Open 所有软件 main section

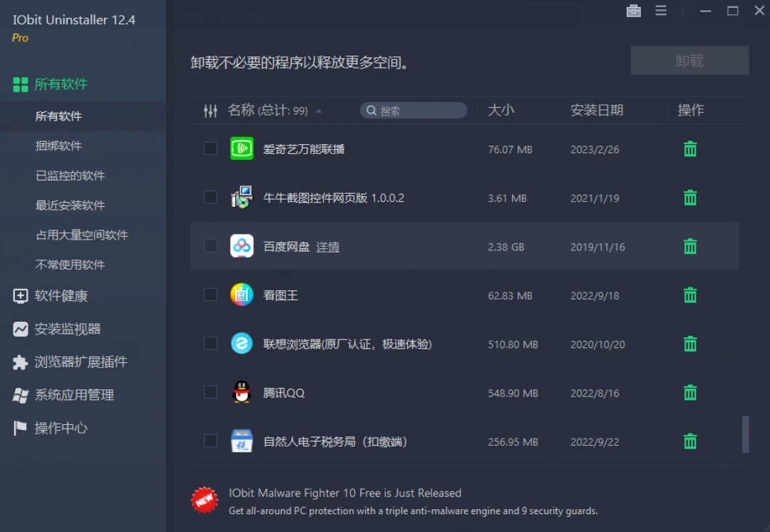coord(61,84)
